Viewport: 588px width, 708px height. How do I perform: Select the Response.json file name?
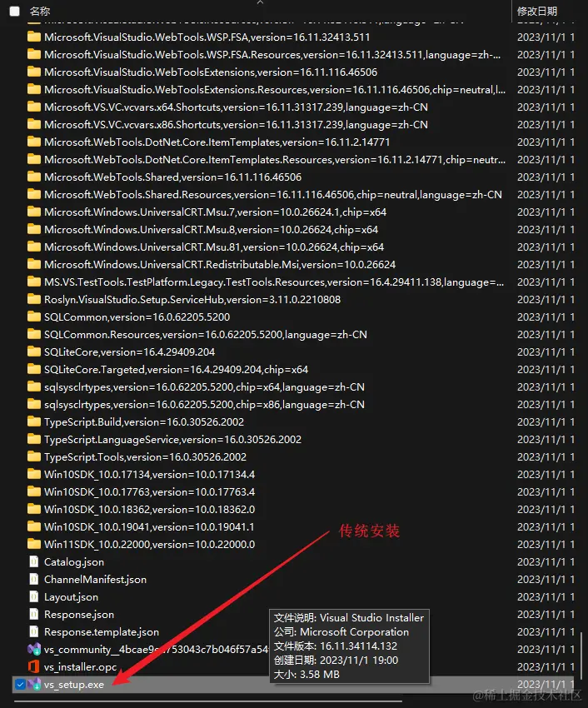pyautogui.click(x=79, y=615)
